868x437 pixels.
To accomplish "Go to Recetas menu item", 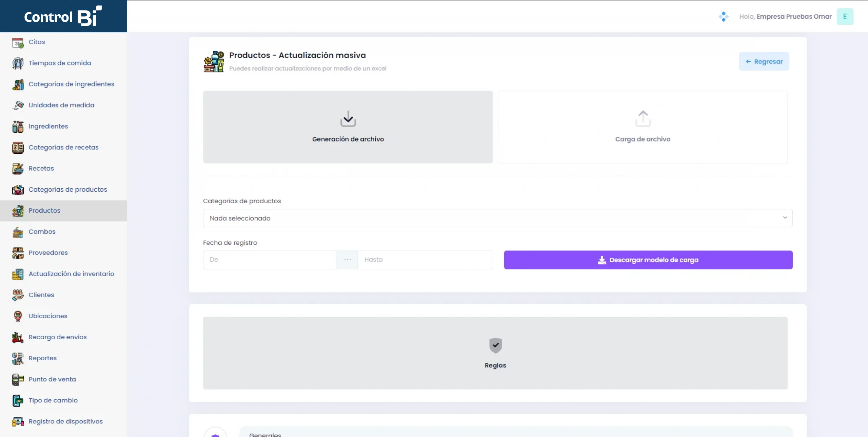I will (41, 169).
